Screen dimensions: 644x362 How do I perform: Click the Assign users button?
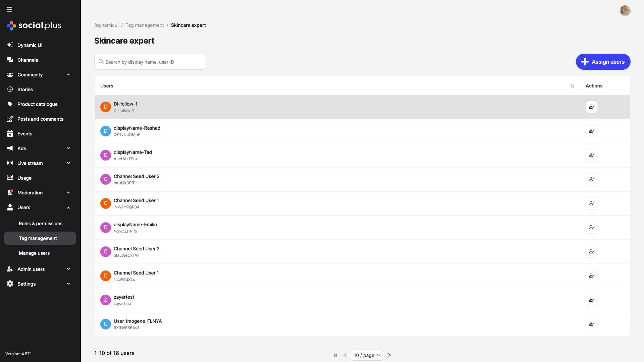[x=603, y=62]
